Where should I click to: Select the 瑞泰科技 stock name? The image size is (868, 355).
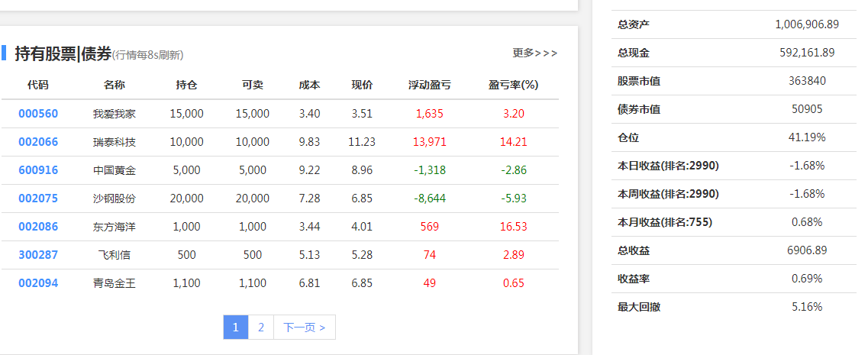pos(114,142)
